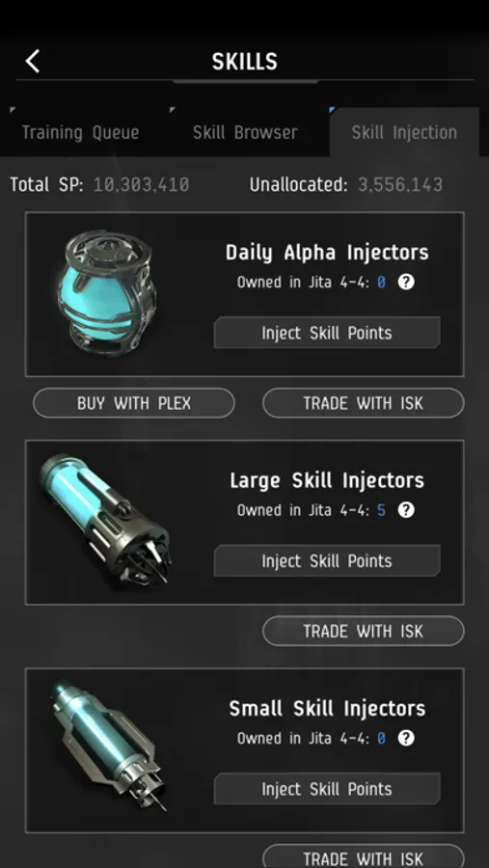The height and width of the screenshot is (868, 489).
Task: Tap the back arrow beside SKILLS
Action: tap(33, 61)
